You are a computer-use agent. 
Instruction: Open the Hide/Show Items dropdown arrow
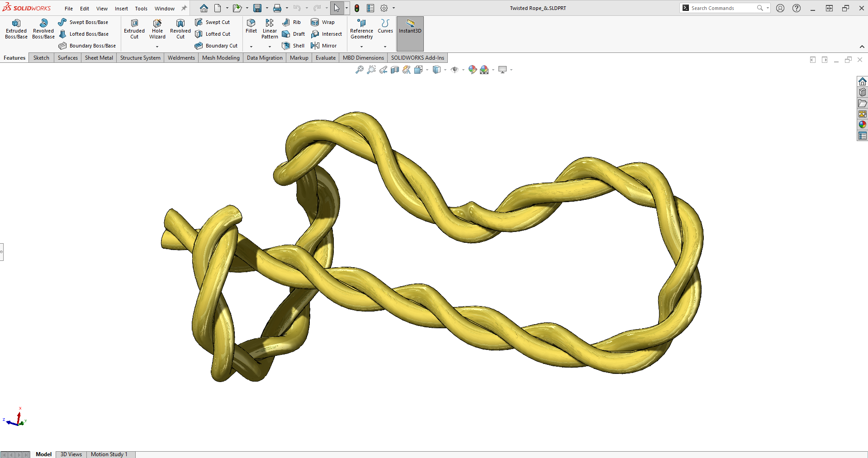(x=463, y=70)
